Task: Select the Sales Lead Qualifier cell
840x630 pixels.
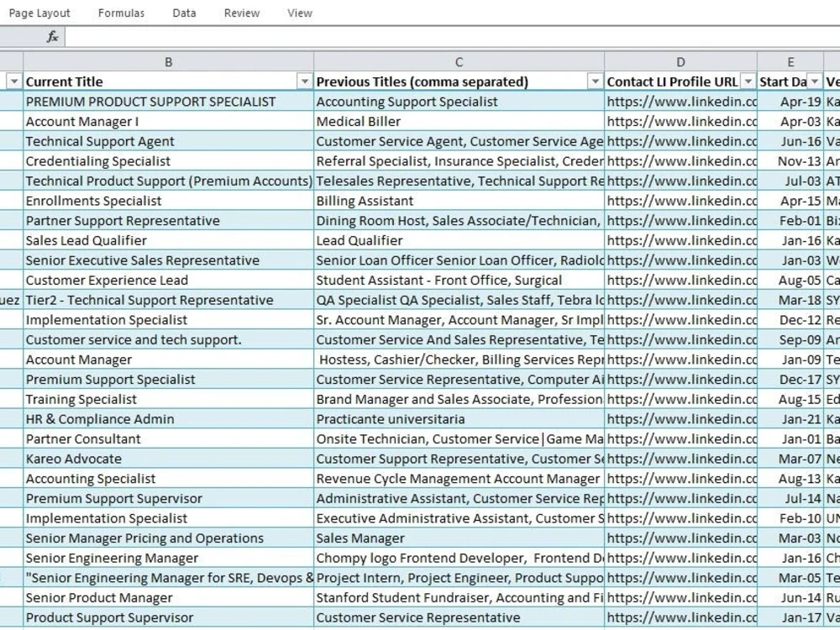Action: (168, 240)
